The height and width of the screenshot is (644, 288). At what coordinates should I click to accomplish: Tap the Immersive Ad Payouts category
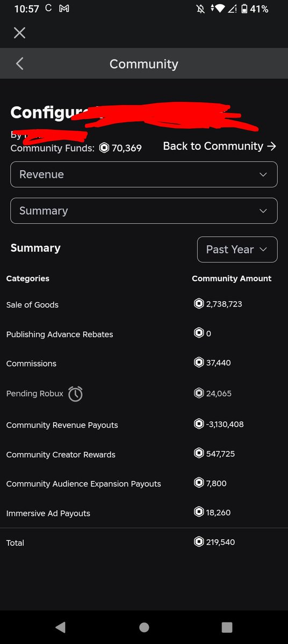tap(48, 514)
